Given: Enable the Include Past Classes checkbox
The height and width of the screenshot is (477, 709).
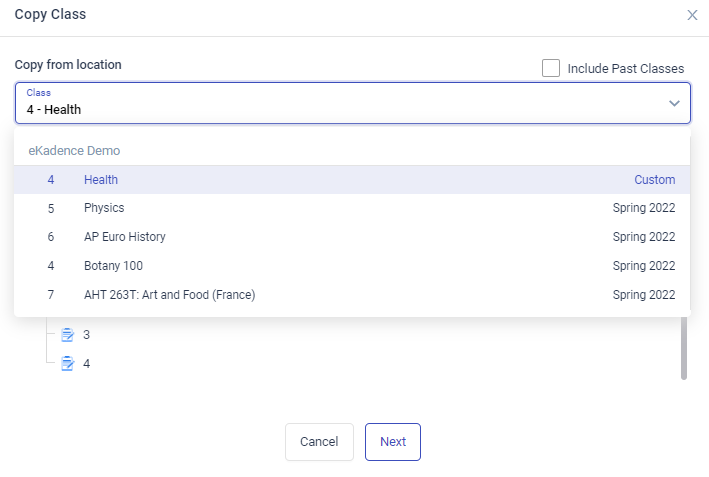Looking at the screenshot, I should 551,68.
